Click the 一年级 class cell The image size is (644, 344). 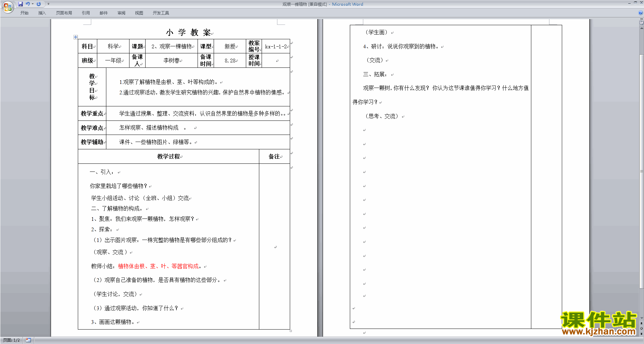113,60
